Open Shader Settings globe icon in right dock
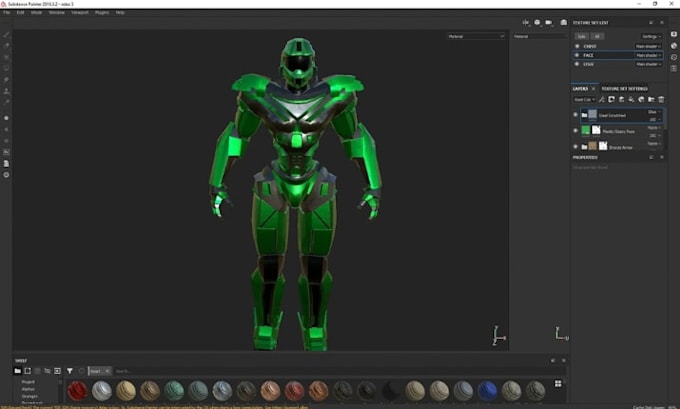 (x=673, y=46)
